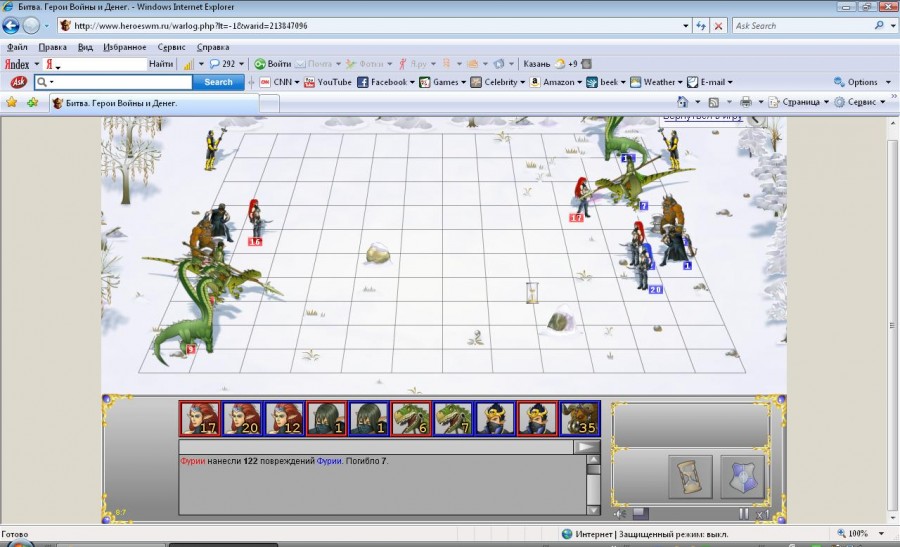Expand the Weather toolbar dropdown
The image size is (900, 547).
680,82
